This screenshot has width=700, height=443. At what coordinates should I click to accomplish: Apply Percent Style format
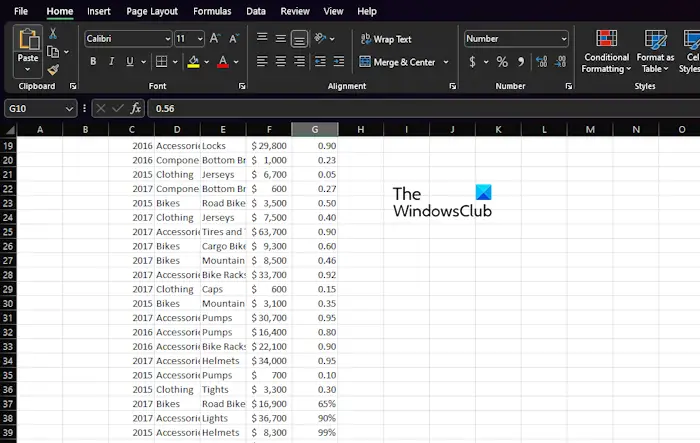coord(502,62)
